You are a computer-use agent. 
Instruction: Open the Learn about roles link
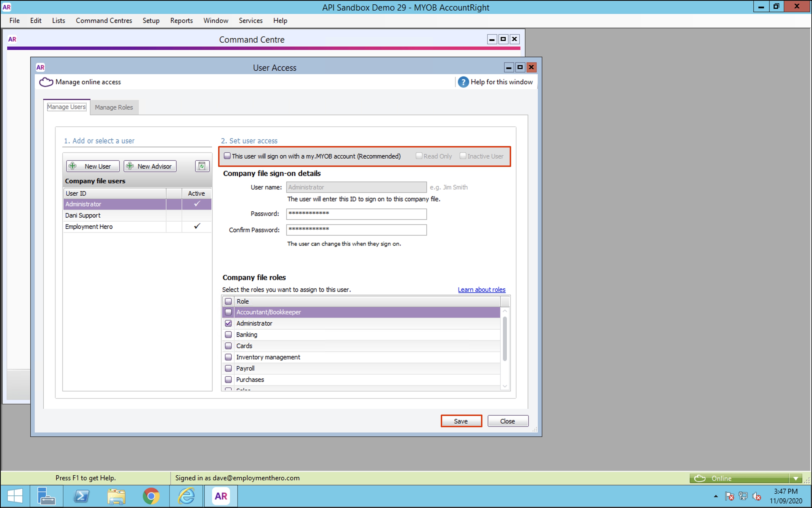click(x=481, y=290)
